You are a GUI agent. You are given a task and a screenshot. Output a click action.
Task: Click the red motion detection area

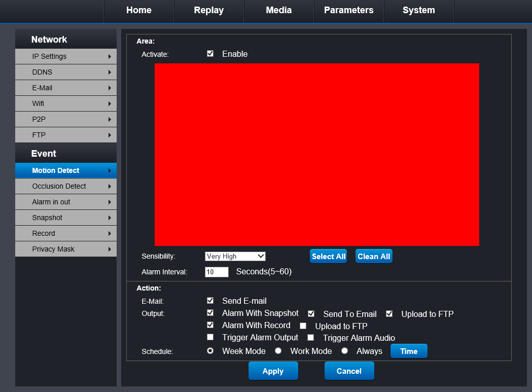[x=316, y=154]
